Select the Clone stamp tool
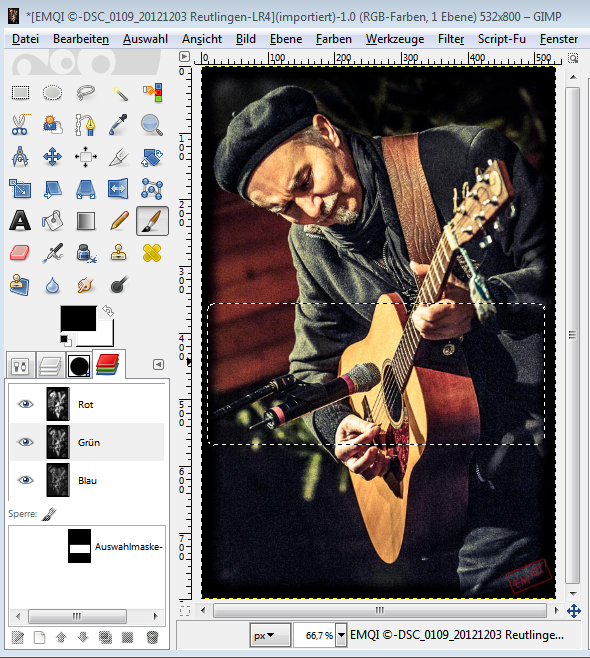Viewport: 590px width, 658px height. [119, 253]
